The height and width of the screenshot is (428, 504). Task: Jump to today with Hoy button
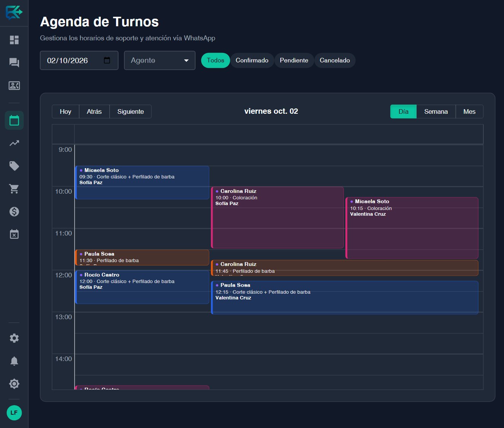65,111
